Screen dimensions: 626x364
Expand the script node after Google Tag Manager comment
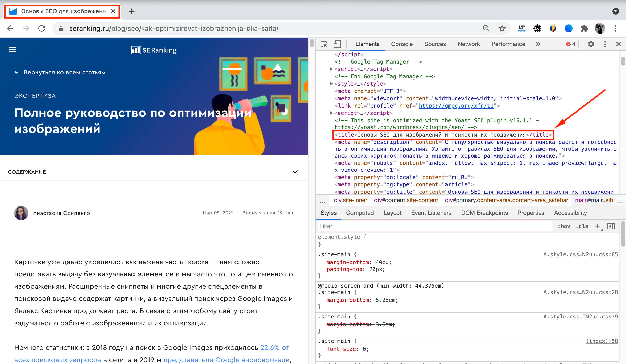point(331,69)
